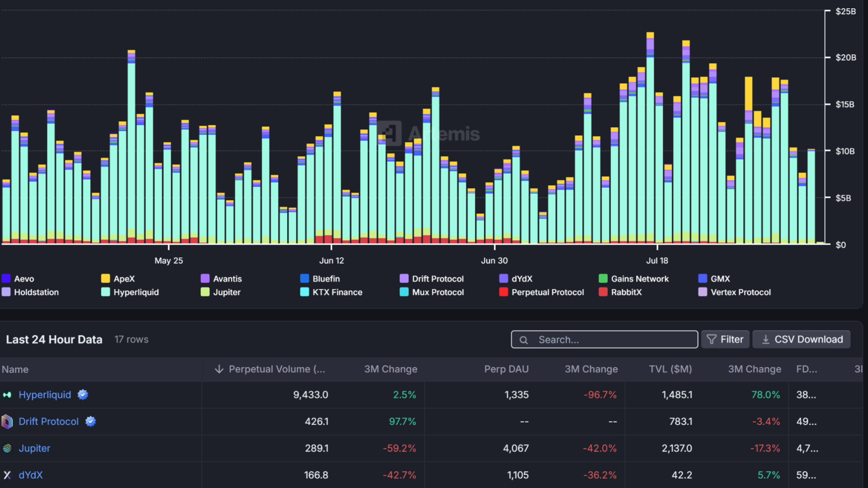868x488 pixels.
Task: Sort by 3M Change next to Perpetual Volume
Action: [391, 369]
